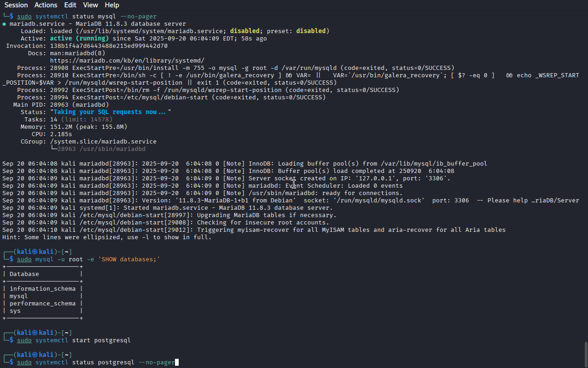Screen dimensions: 588x368
Task: Click the 'Checking for insecure root accounts.' log line
Action: [x=166, y=223]
